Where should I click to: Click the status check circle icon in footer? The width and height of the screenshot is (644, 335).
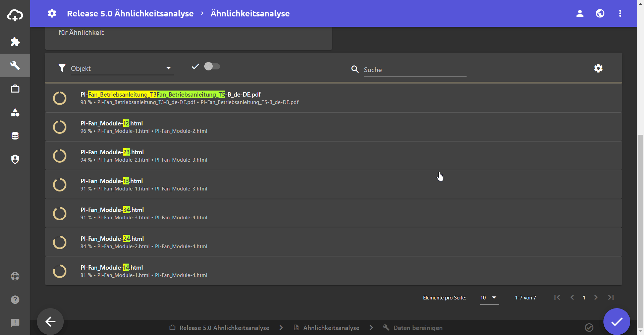[589, 328]
